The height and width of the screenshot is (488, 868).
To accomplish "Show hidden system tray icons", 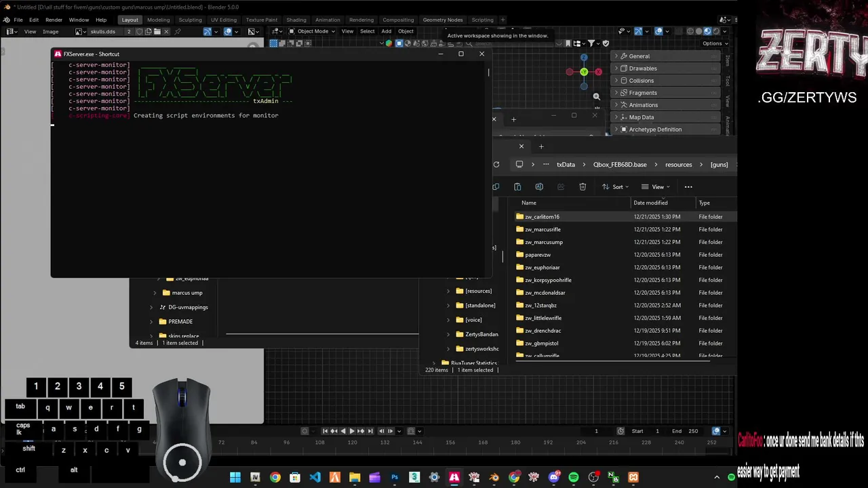I will [x=717, y=477].
